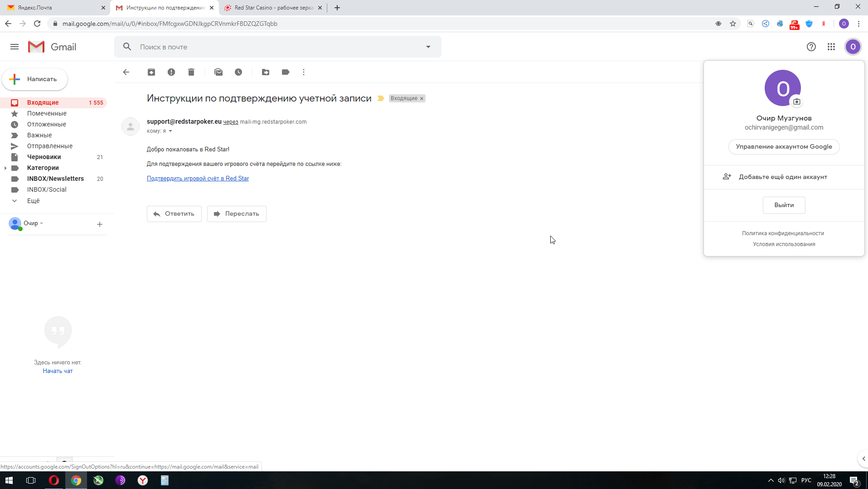
Task: Open the INBOX/Social label
Action: click(53, 189)
